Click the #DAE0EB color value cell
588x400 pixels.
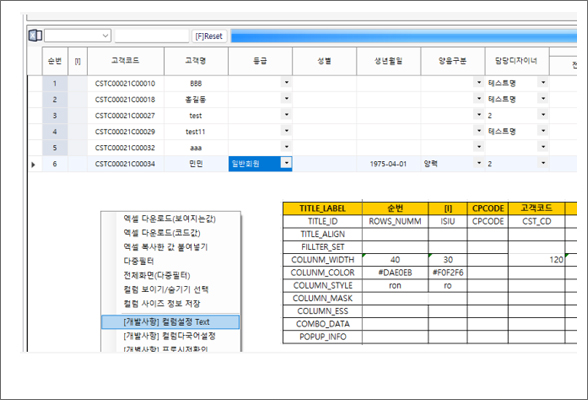(395, 273)
